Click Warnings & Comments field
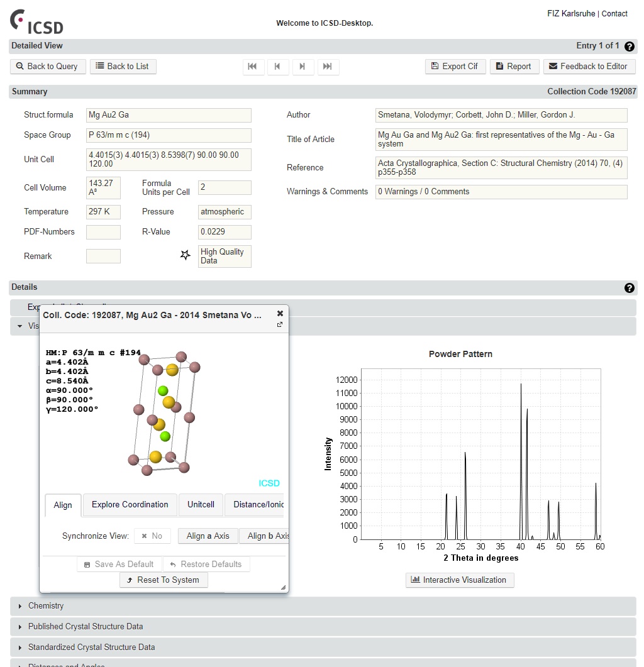The height and width of the screenshot is (667, 644). coord(501,192)
